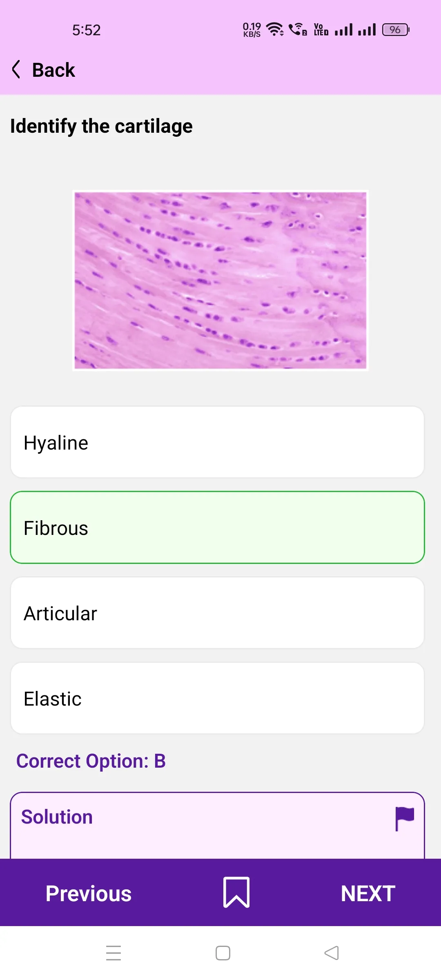Tap the Android recent apps menu icon
Image resolution: width=441 pixels, height=980 pixels.
[x=114, y=953]
